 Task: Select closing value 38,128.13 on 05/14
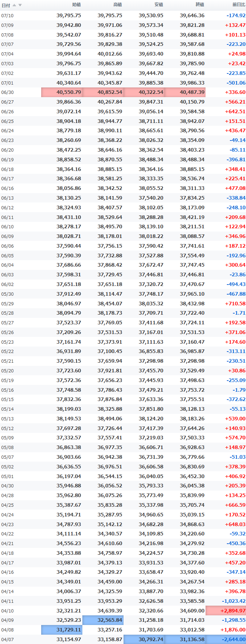tap(192, 409)
